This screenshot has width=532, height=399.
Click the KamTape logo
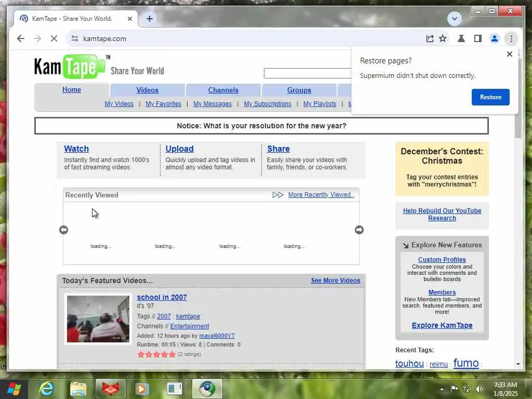click(73, 66)
